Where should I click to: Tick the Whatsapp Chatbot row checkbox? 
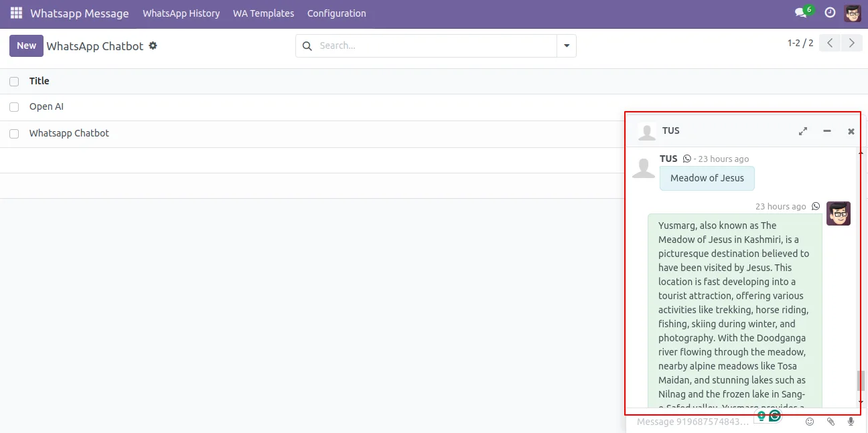tap(14, 134)
